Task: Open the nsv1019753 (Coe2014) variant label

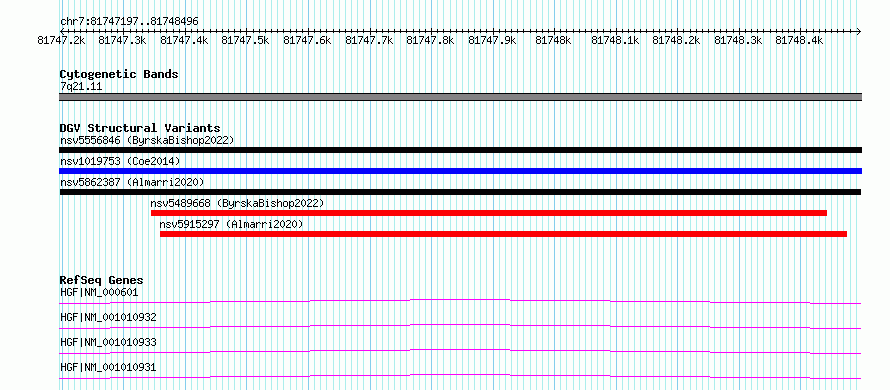Action: (x=120, y=161)
